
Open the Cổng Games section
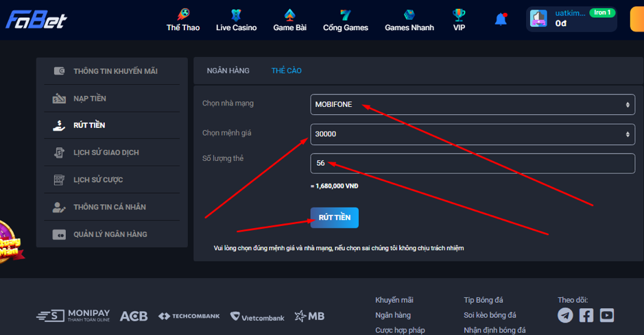tap(346, 20)
